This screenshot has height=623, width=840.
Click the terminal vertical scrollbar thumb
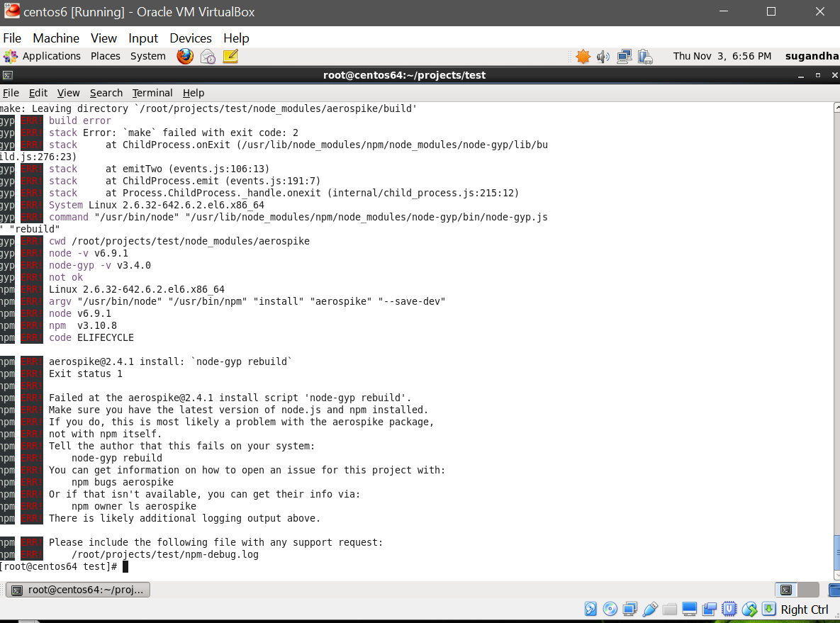point(836,551)
